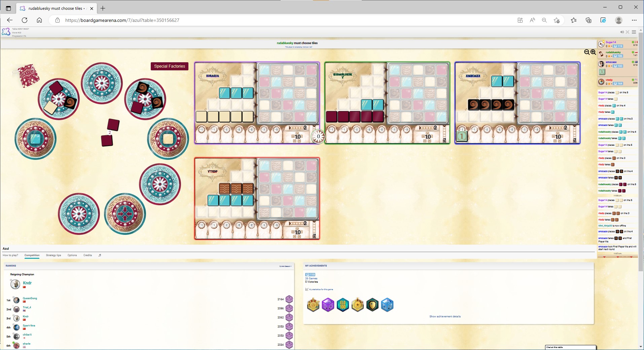The height and width of the screenshot is (350, 644).
Task: Click vtedp's avatar in player panel
Action: pos(601,82)
